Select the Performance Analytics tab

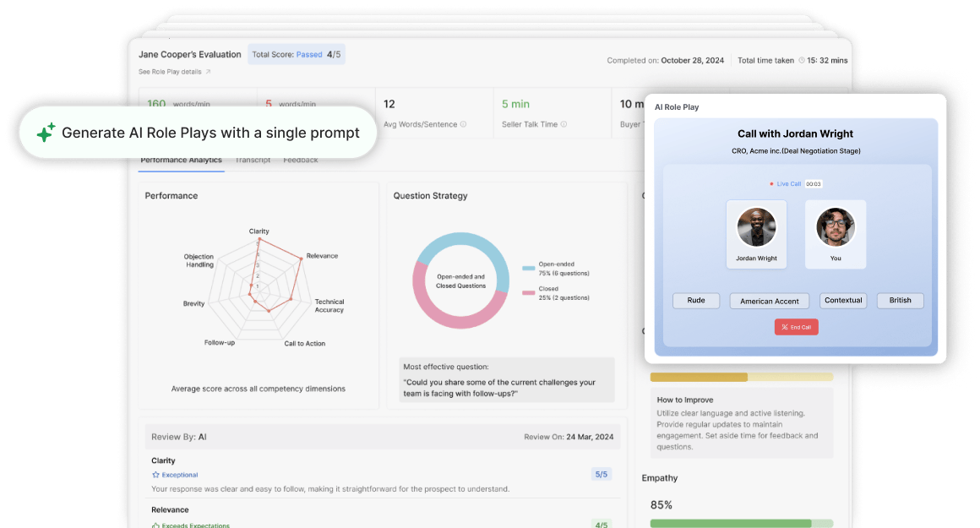(x=182, y=160)
